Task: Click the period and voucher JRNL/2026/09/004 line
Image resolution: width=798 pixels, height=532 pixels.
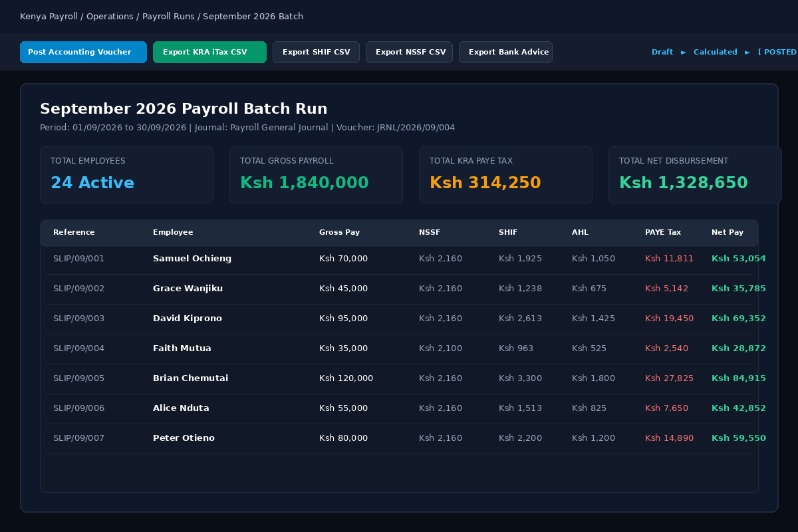Action: pyautogui.click(x=247, y=128)
